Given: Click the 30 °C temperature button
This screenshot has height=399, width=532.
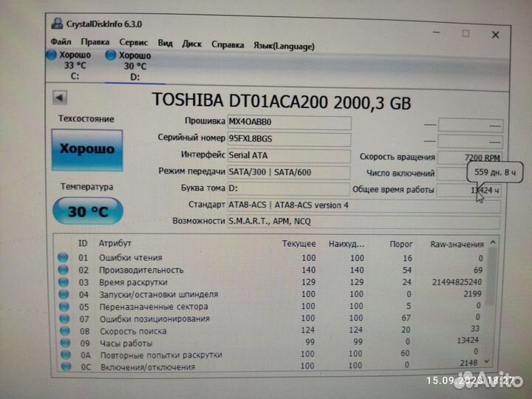Looking at the screenshot, I should pos(88,211).
